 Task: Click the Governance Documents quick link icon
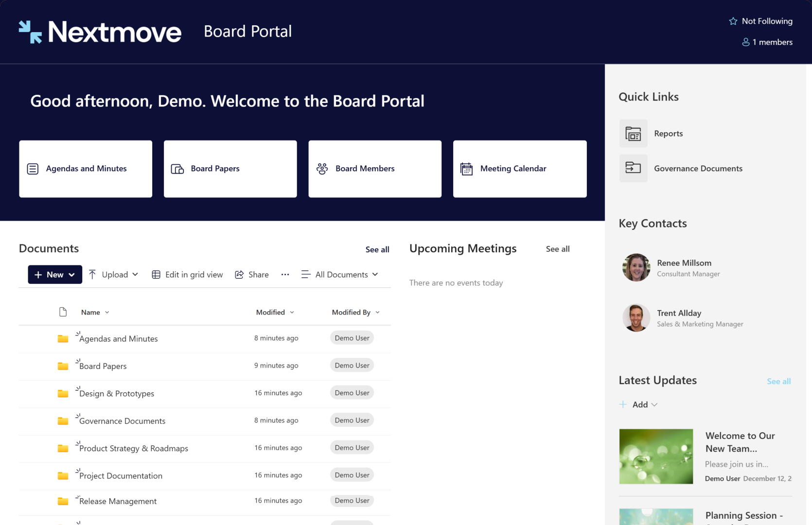pyautogui.click(x=633, y=168)
